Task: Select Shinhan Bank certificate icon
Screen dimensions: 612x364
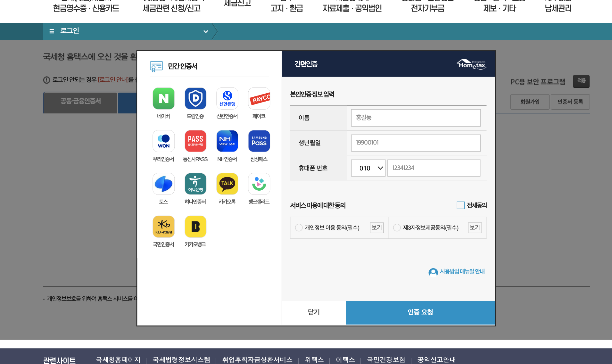Action: click(x=227, y=98)
